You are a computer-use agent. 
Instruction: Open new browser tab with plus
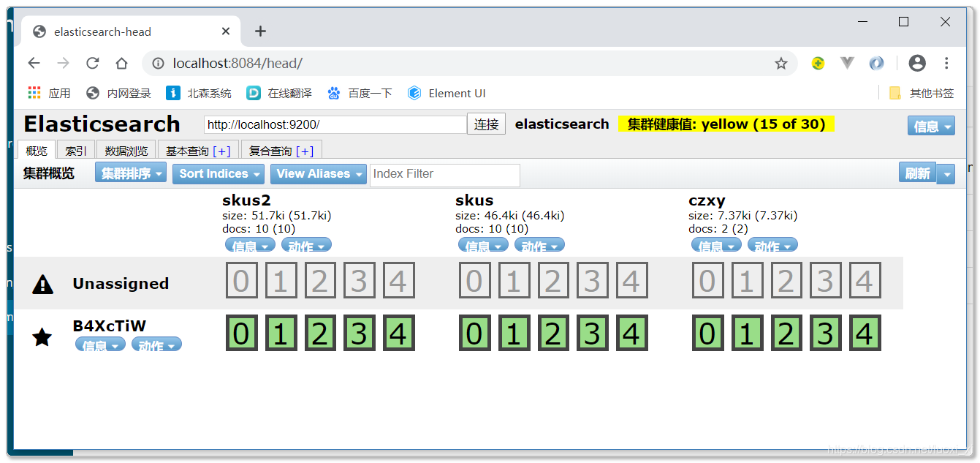[260, 31]
